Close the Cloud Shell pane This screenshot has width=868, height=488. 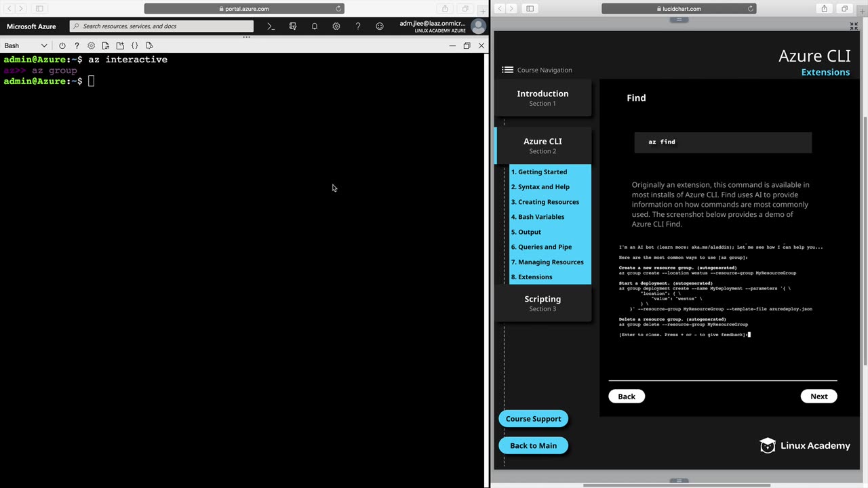click(x=481, y=45)
